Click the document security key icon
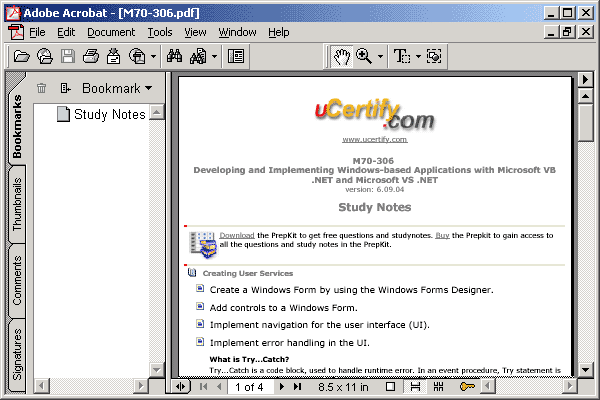The width and height of the screenshot is (600, 400). (x=467, y=387)
